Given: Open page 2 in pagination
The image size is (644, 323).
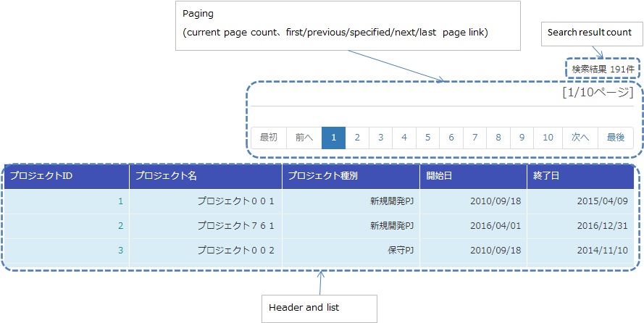Looking at the screenshot, I should click(357, 138).
